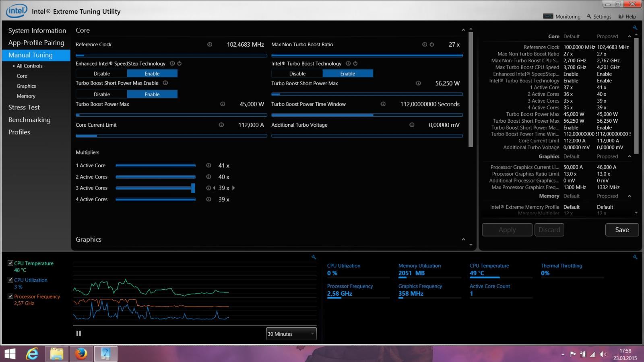Click the info icon next to Reference Clock
Viewport: 644px width, 362px height.
[210, 45]
